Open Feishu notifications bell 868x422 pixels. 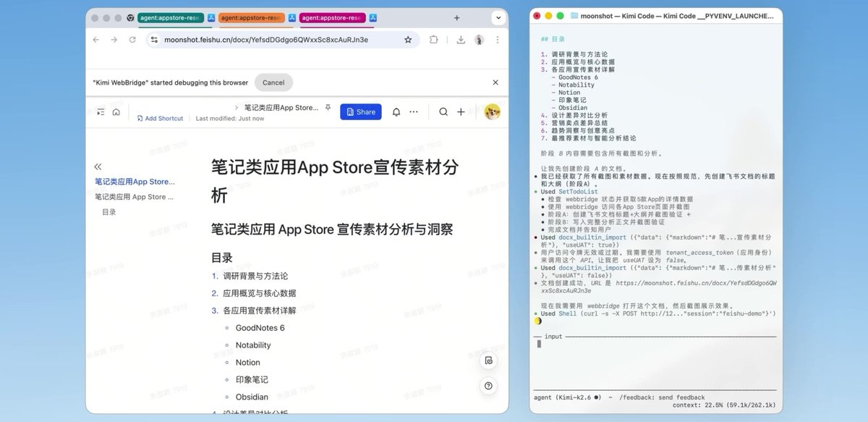tap(396, 111)
